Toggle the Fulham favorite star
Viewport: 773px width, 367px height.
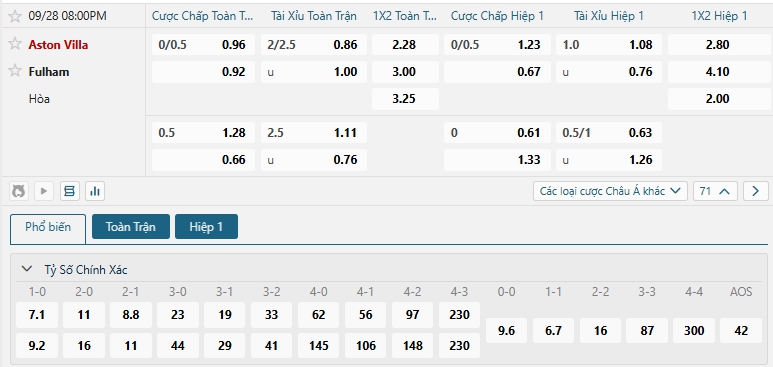(15, 71)
